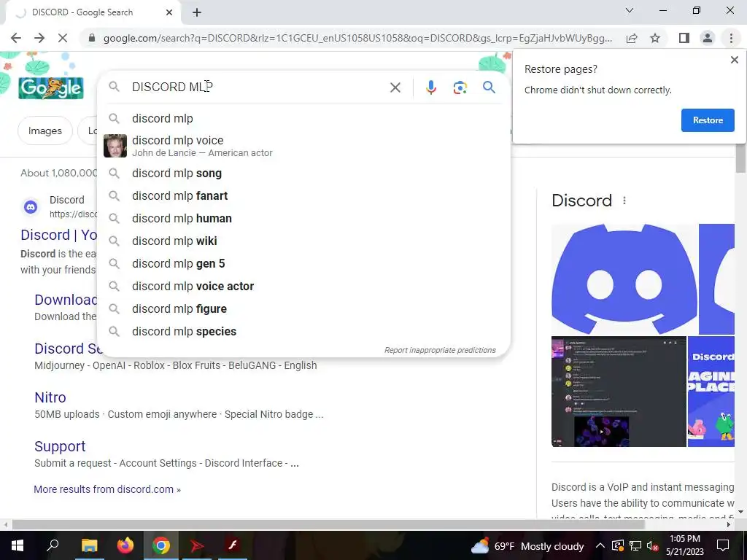The image size is (747, 560).
Task: Click the horizontal scrollbar
Action: [x=328, y=524]
